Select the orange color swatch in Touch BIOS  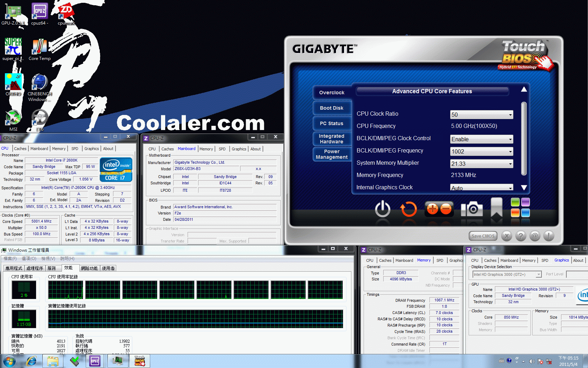point(515,213)
